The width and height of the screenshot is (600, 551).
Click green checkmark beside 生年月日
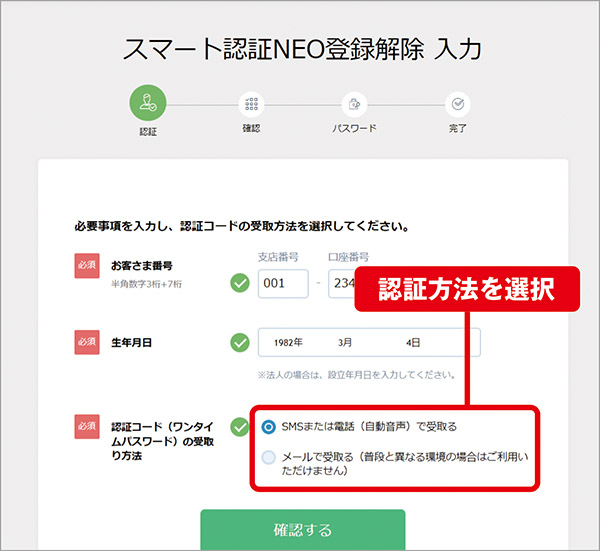(x=240, y=342)
